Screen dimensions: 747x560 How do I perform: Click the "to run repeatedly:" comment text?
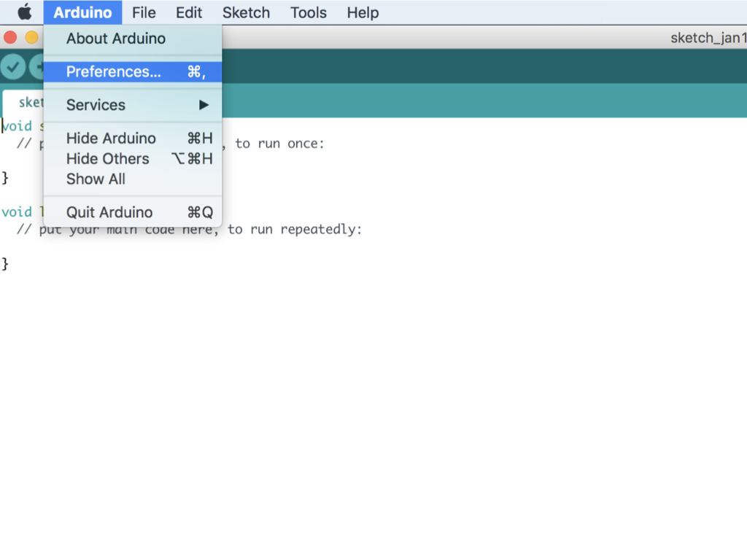(x=295, y=230)
